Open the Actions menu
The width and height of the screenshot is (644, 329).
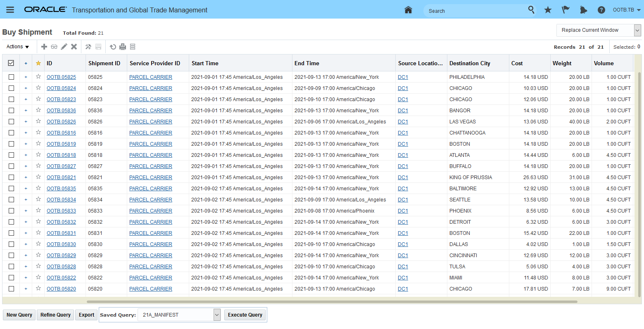click(18, 47)
